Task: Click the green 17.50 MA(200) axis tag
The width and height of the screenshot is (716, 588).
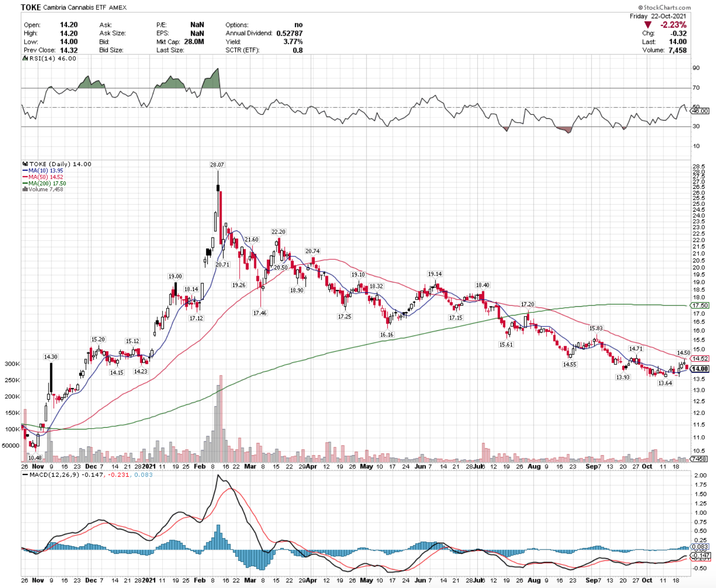Action: coord(700,305)
